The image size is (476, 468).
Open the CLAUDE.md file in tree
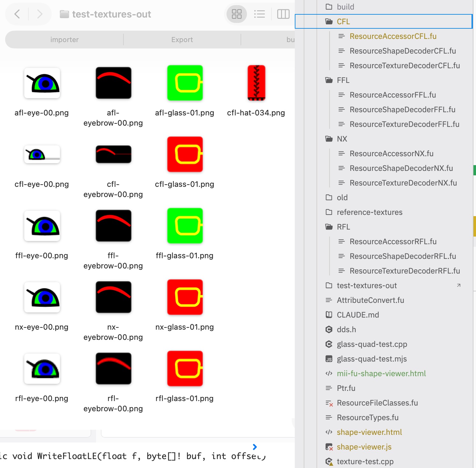point(358,315)
